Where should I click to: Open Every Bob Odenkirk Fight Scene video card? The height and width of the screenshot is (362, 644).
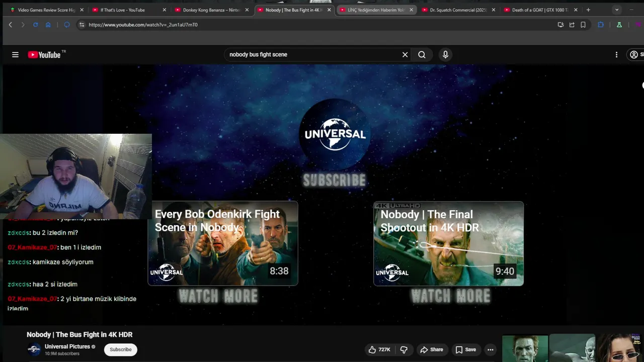(x=223, y=243)
